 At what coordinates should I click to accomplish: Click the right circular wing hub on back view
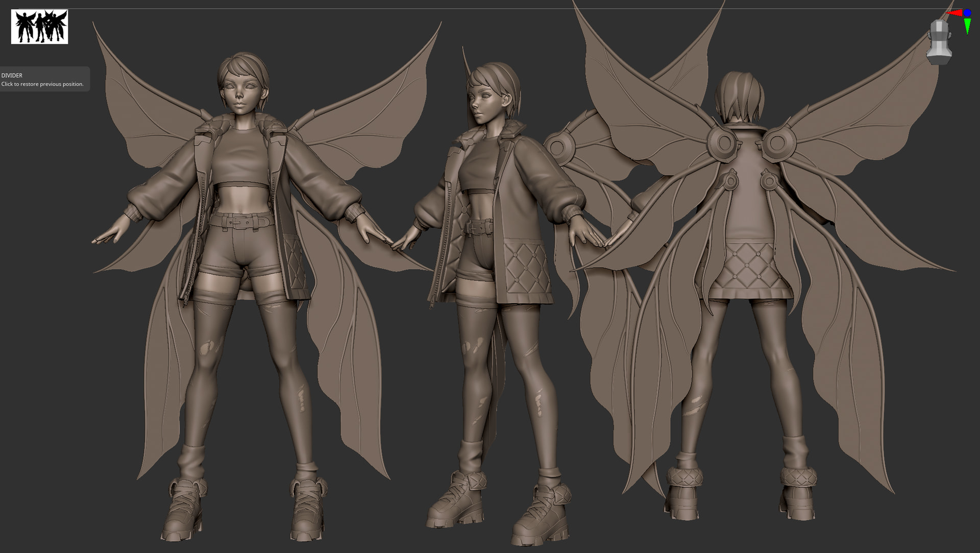[x=778, y=142]
